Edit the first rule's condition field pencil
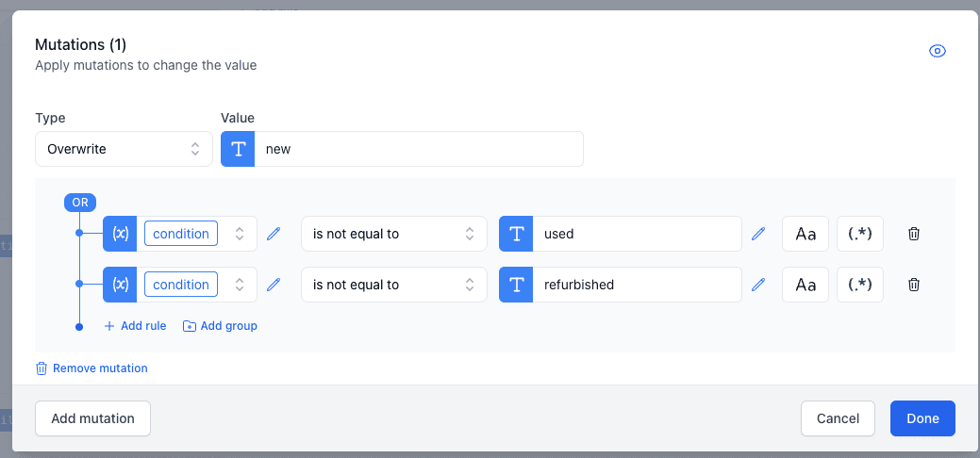This screenshot has width=980, height=458. (x=274, y=234)
